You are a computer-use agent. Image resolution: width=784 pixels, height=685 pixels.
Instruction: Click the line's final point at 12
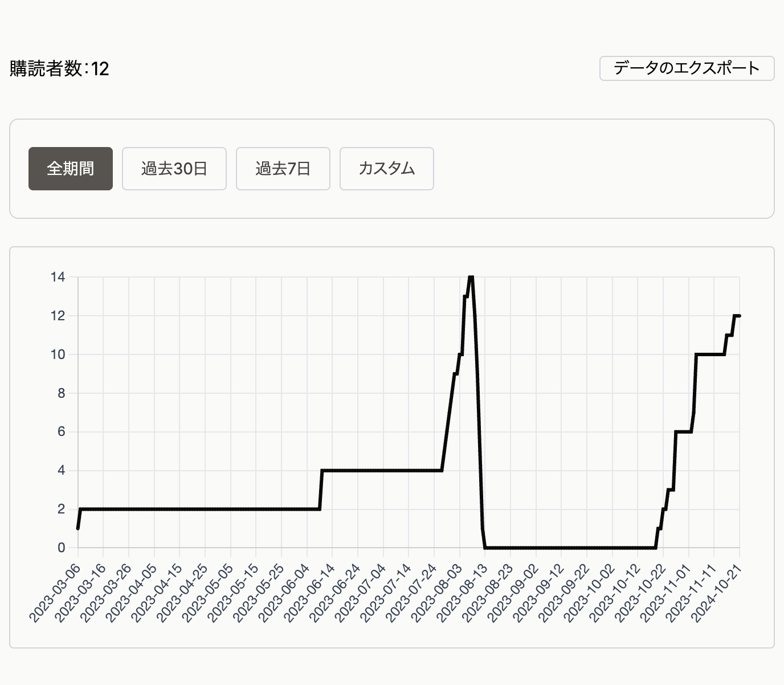pos(739,316)
